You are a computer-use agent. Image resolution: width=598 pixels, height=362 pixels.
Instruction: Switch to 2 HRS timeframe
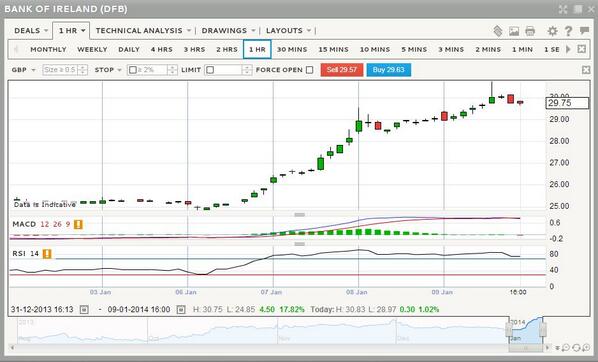pyautogui.click(x=227, y=49)
